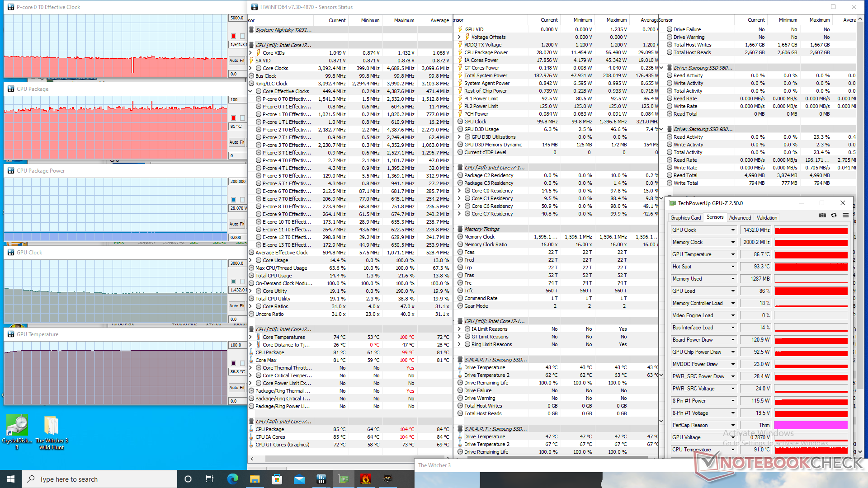This screenshot has width=868, height=488.
Task: Open Microsoft Edge from the taskbar
Action: tap(233, 479)
